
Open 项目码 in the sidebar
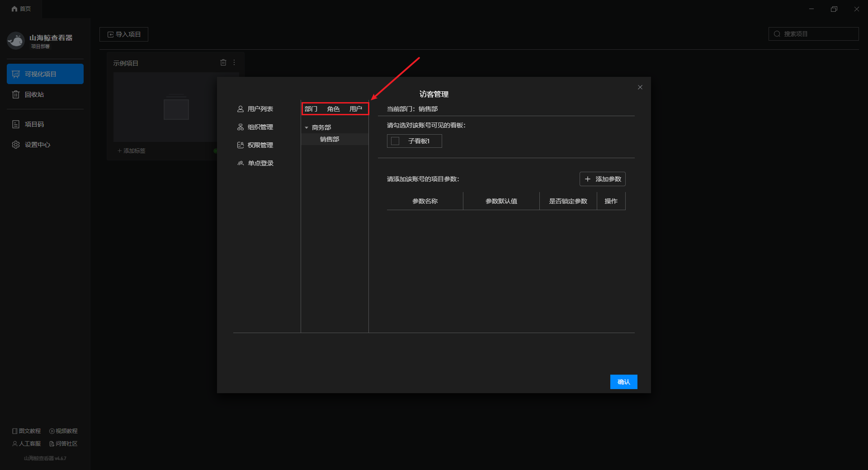pos(34,124)
